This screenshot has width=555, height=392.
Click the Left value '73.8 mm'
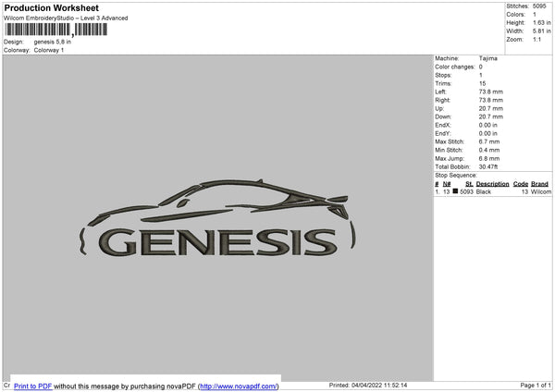point(491,92)
